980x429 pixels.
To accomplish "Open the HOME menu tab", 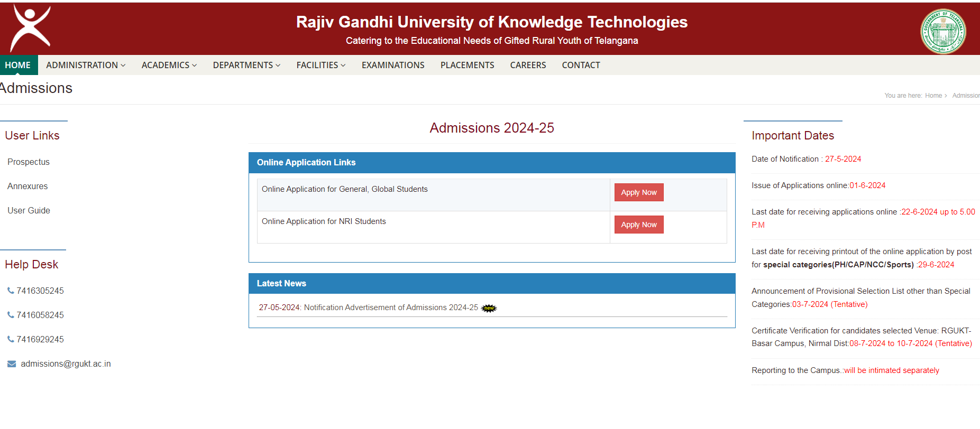I will (18, 65).
